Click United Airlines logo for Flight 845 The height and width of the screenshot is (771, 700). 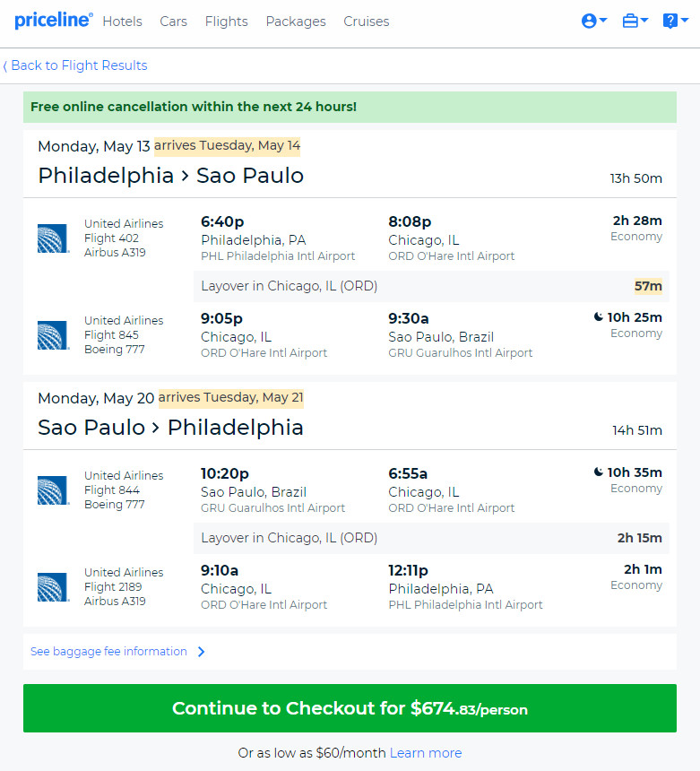pos(53,335)
